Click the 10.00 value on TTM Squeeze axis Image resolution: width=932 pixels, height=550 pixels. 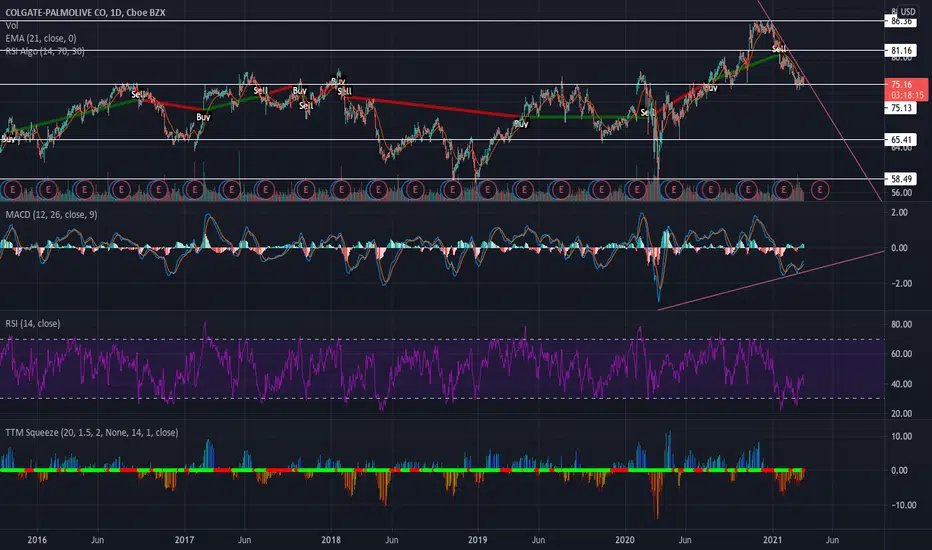coord(901,436)
